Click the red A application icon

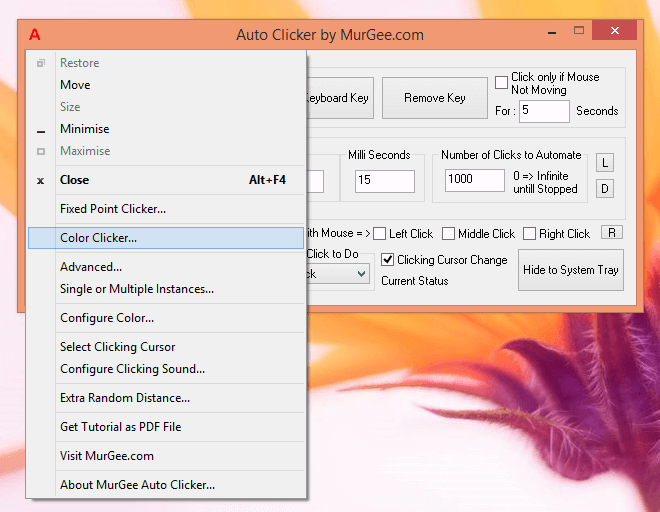coord(35,34)
